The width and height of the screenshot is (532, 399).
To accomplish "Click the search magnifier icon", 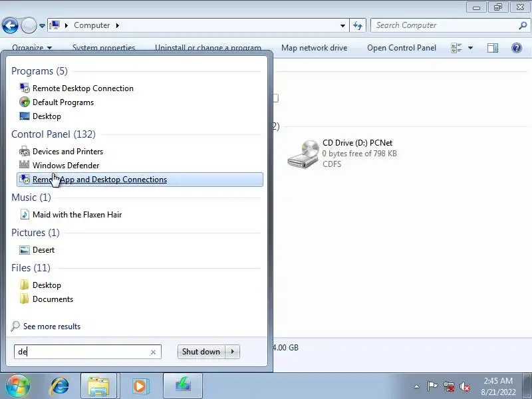I will pos(523,25).
